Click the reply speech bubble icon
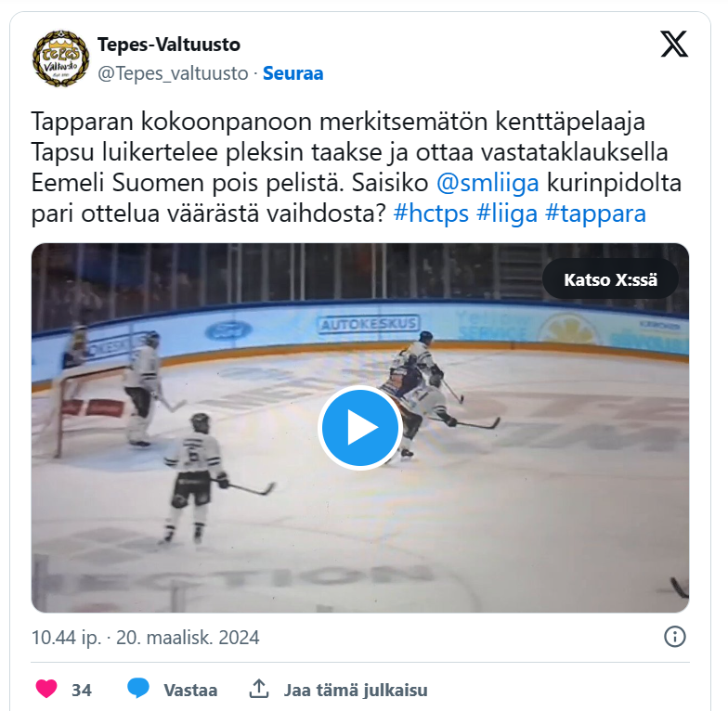 [137, 689]
